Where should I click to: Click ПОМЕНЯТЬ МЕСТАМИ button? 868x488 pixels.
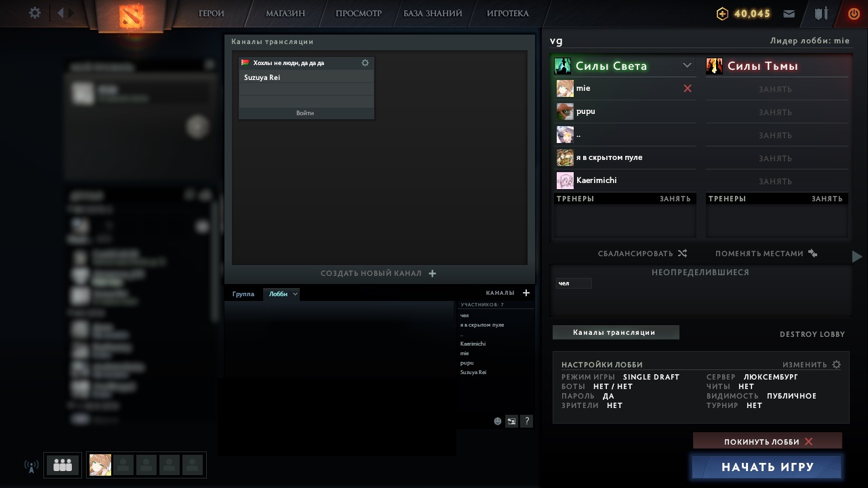coord(759,253)
